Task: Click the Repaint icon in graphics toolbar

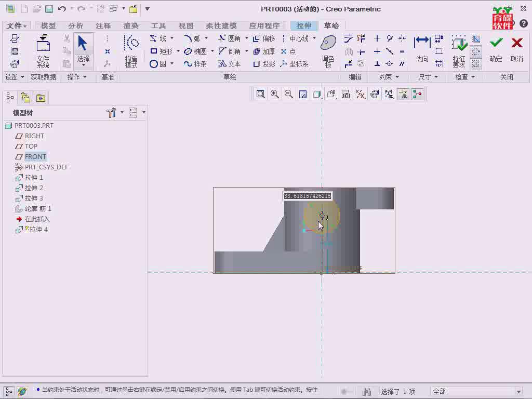Action: tap(303, 94)
